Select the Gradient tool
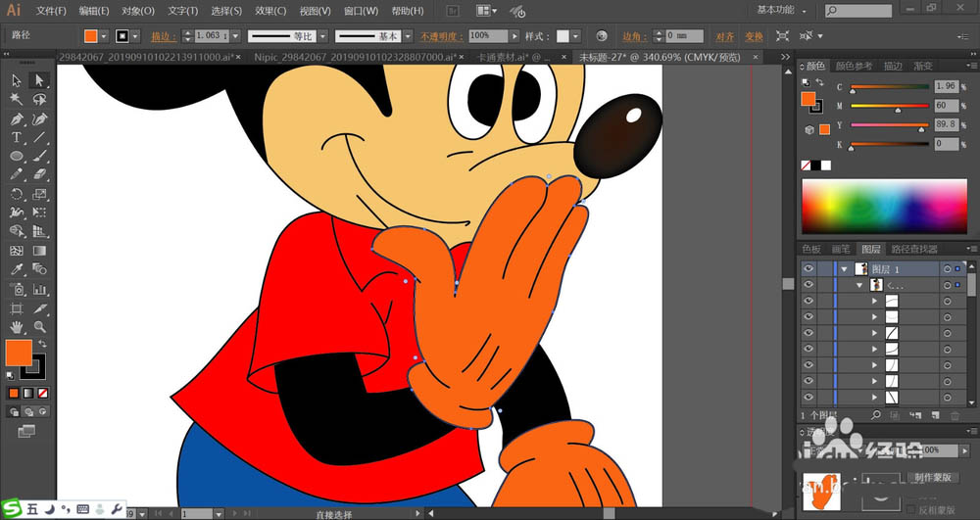Screen dimensions: 980x520 click(39, 251)
